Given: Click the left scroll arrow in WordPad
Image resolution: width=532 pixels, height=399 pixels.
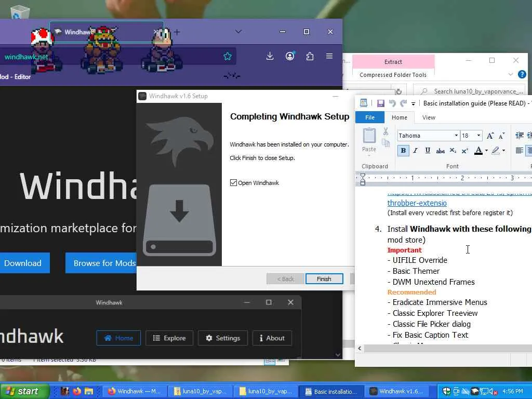Looking at the screenshot, I should click(360, 348).
